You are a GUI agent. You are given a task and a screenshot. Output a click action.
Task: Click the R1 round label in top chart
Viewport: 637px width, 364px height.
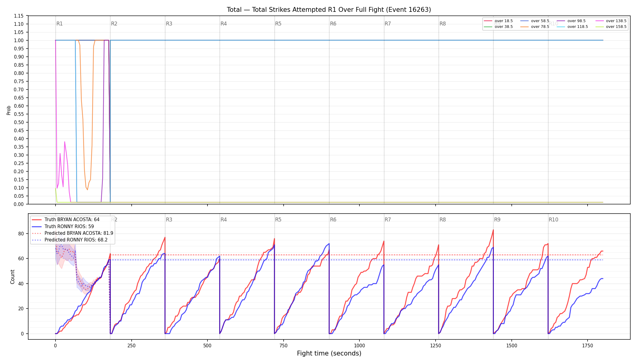(59, 24)
